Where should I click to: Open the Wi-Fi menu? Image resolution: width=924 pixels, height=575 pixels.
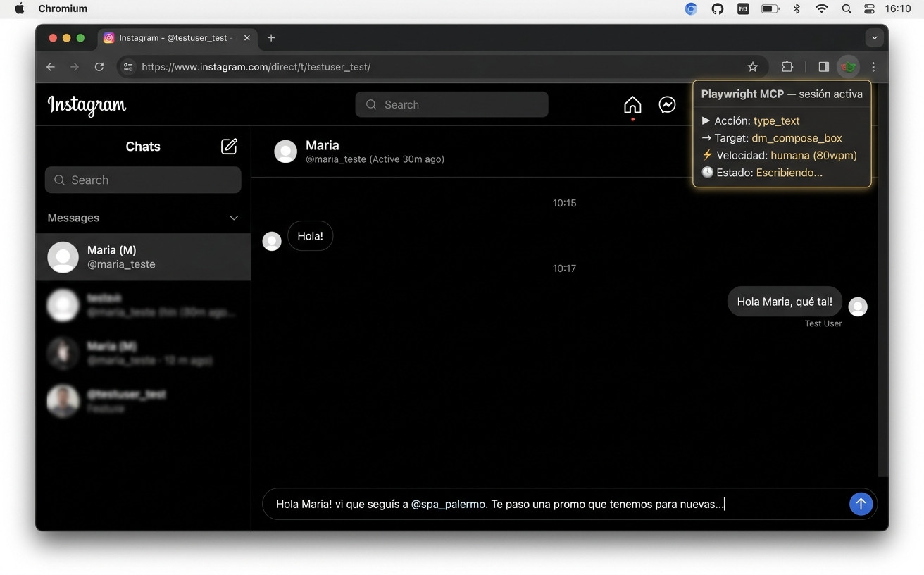coord(821,8)
